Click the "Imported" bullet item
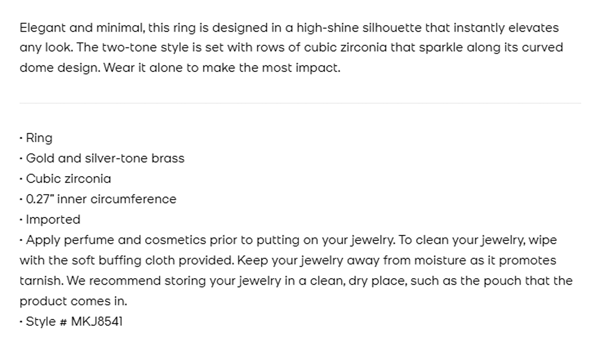This screenshot has height=364, width=604. pos(53,220)
